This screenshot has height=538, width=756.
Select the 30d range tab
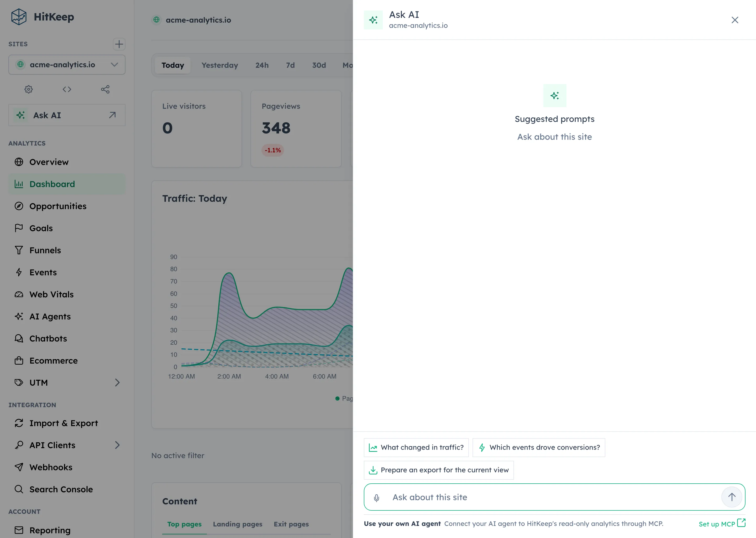(x=319, y=65)
